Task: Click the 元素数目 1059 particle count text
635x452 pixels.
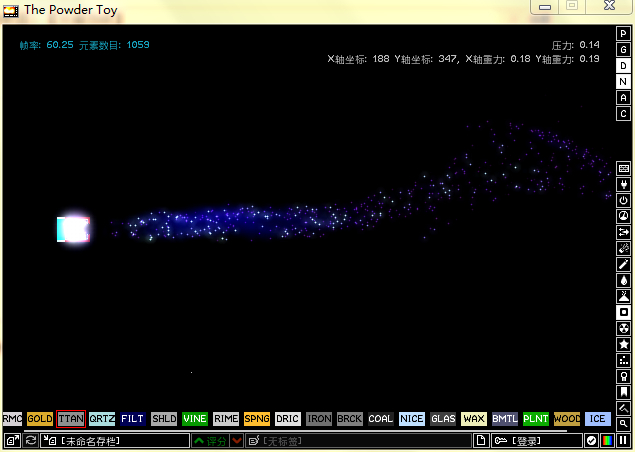Action: (x=114, y=45)
